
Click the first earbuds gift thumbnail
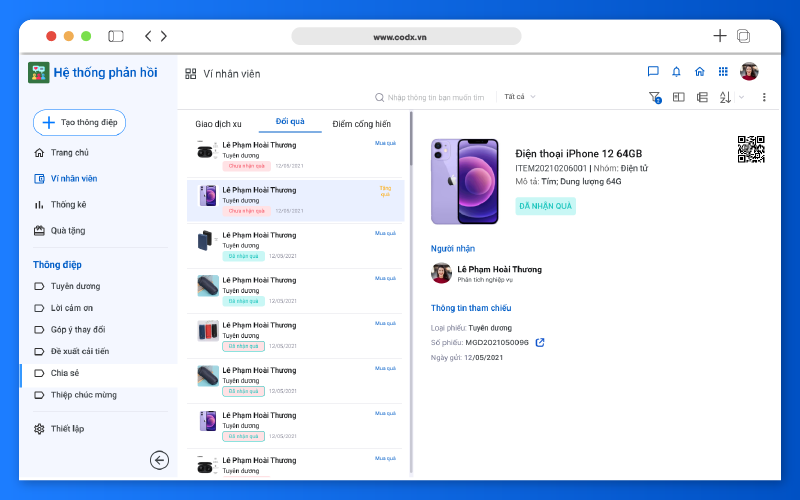point(205,151)
